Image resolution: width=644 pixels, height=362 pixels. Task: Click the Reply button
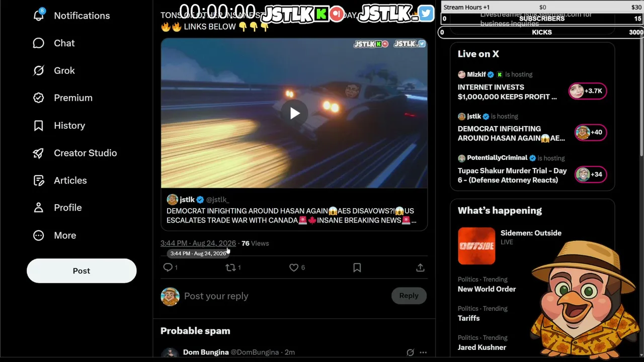click(409, 296)
